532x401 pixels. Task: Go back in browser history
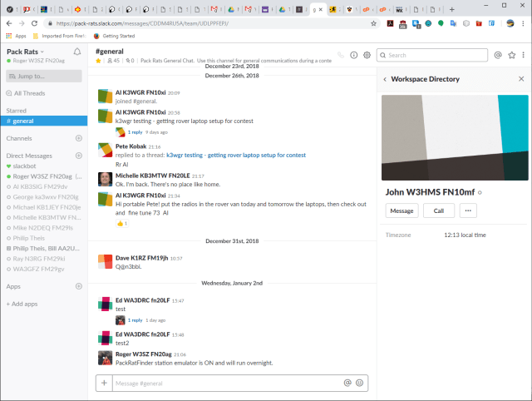9,23
